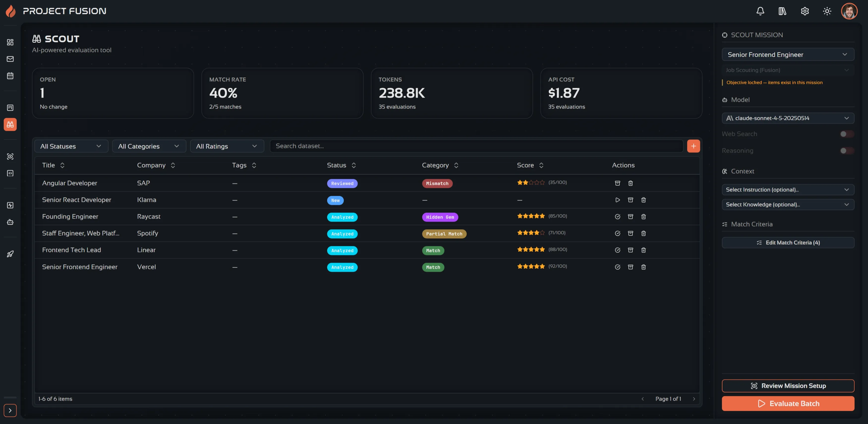Open the library books icon
Viewport: 868px width, 424px height.
click(782, 11)
